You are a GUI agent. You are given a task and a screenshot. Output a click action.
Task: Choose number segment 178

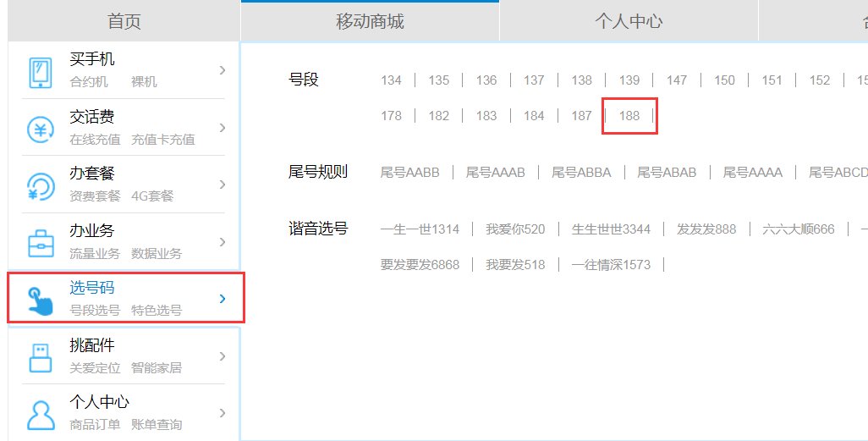(x=391, y=116)
